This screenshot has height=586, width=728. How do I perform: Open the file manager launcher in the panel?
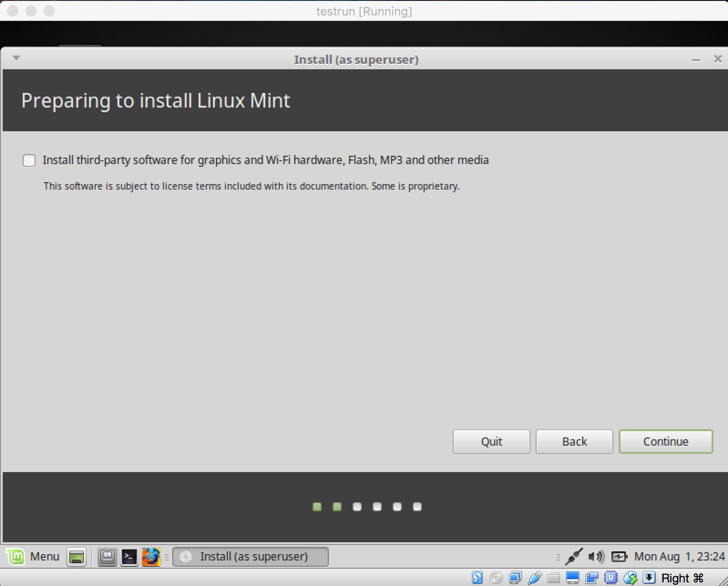(x=108, y=557)
